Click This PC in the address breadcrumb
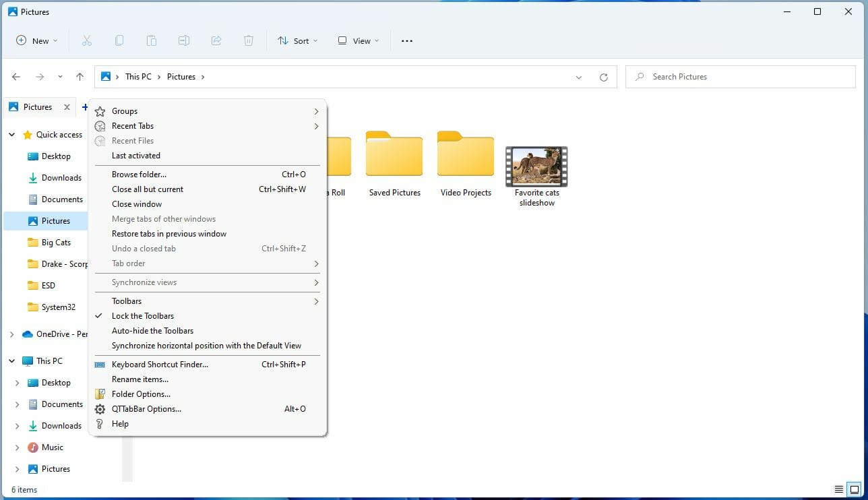 coord(138,76)
